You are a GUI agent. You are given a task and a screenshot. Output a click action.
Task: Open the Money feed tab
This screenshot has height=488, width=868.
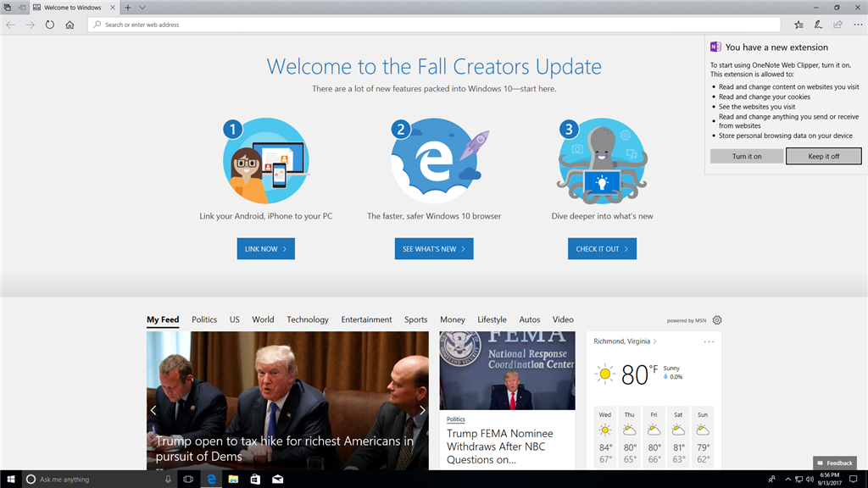pyautogui.click(x=453, y=319)
